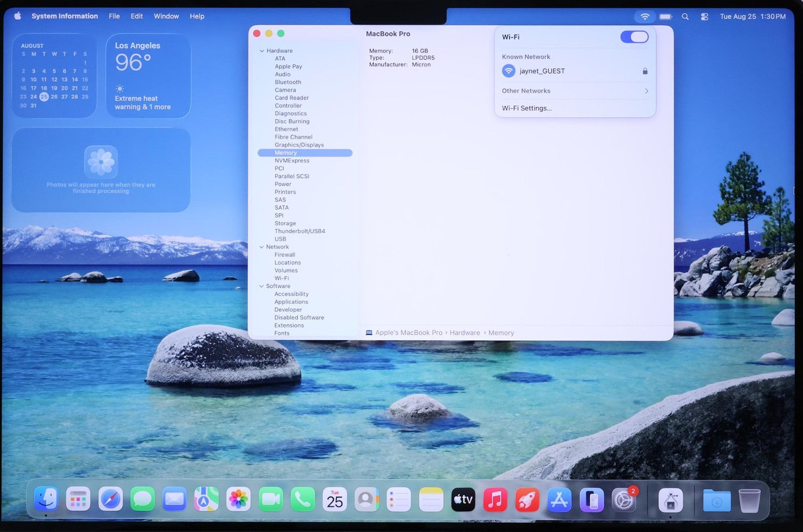
Task: Open the Mail app in Dock
Action: pyautogui.click(x=175, y=499)
